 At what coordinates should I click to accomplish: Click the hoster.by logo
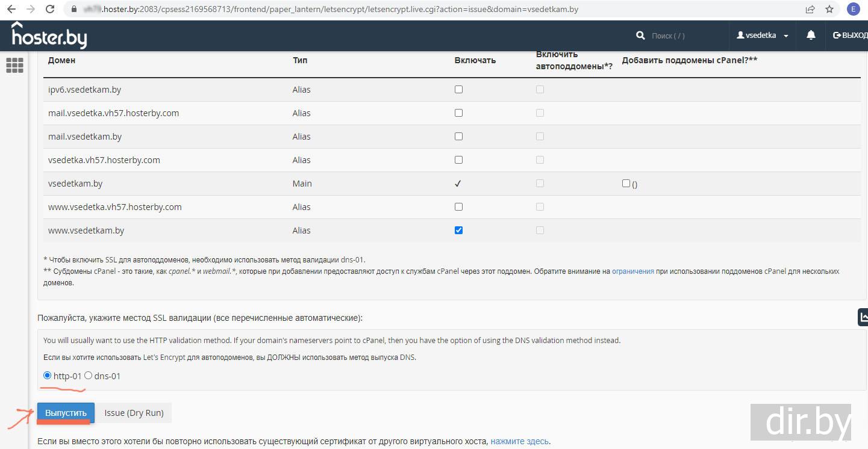coord(49,36)
